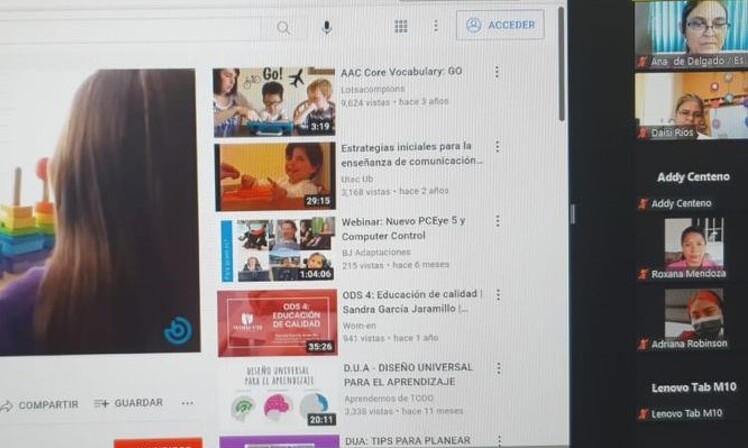Select the Addy Centeno participant tile
Image resolution: width=748 pixels, height=448 pixels.
click(693, 177)
